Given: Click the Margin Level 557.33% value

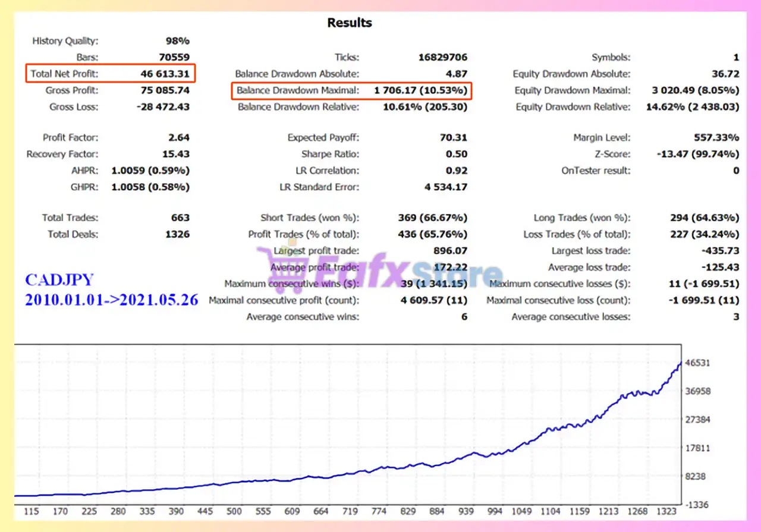Looking at the screenshot, I should click(x=716, y=138).
